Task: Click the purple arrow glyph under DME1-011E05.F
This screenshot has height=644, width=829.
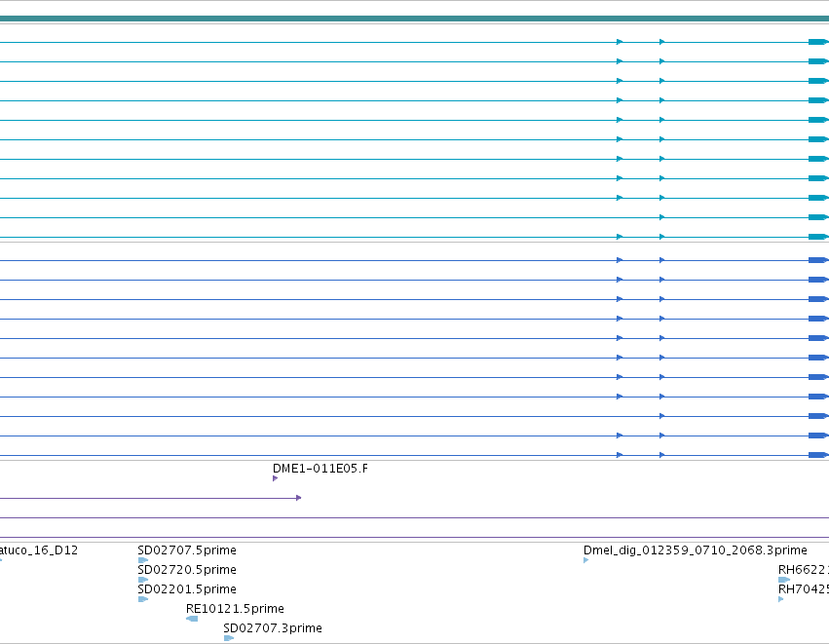Action: click(x=275, y=478)
